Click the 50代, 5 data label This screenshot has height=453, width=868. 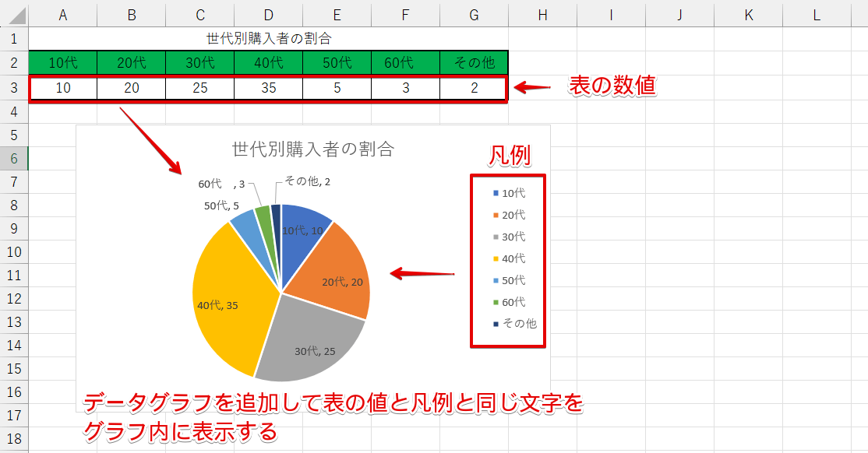click(x=221, y=205)
